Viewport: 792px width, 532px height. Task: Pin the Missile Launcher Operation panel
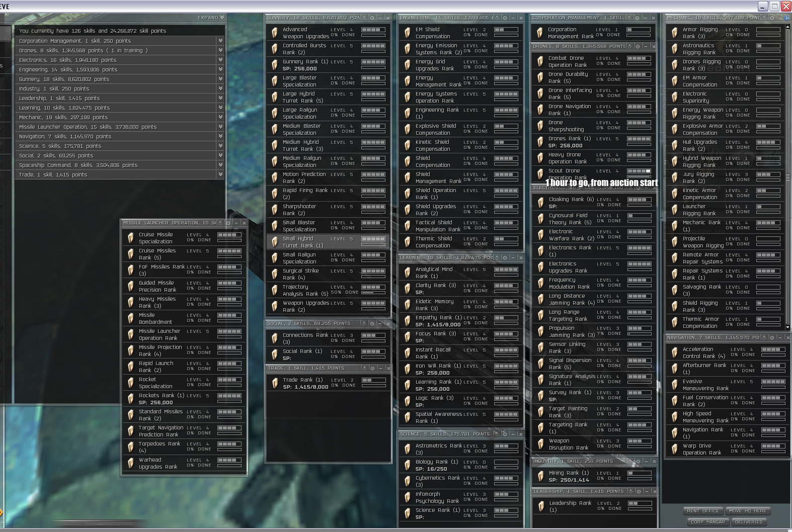coord(228,223)
